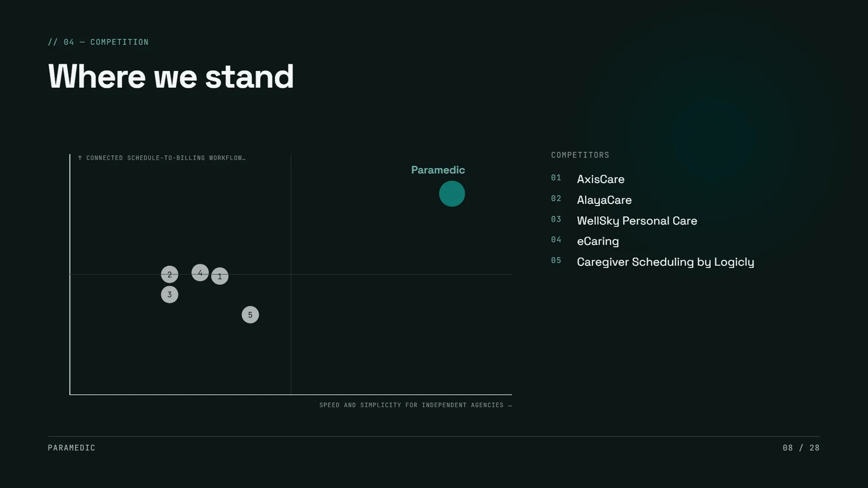This screenshot has height=488, width=868.
Task: Click list number '01' beside AxisCare
Action: click(x=556, y=178)
